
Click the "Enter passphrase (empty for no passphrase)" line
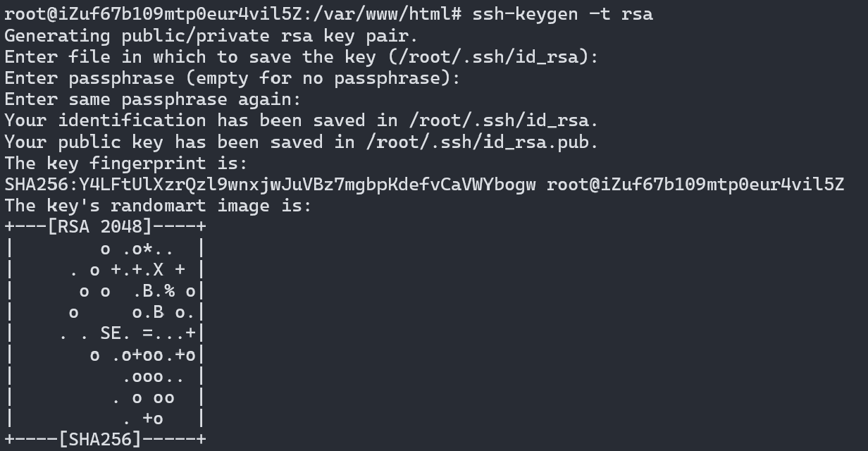click(x=232, y=78)
